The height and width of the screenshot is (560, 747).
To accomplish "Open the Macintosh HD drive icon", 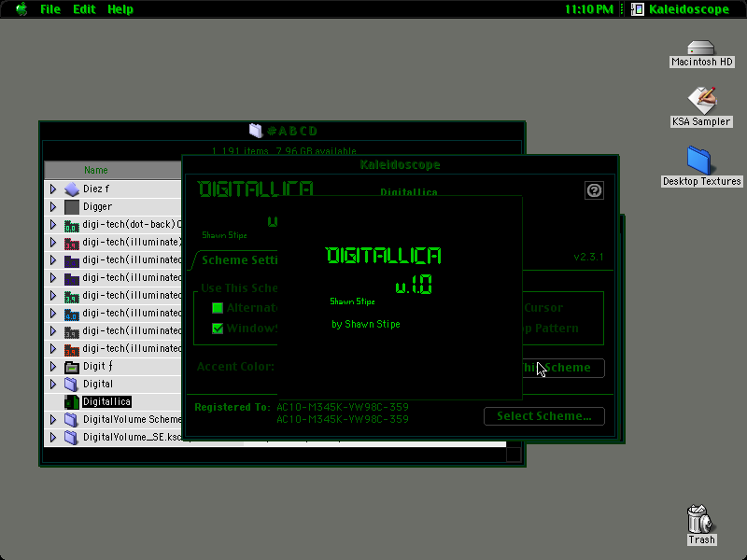I will [701, 49].
